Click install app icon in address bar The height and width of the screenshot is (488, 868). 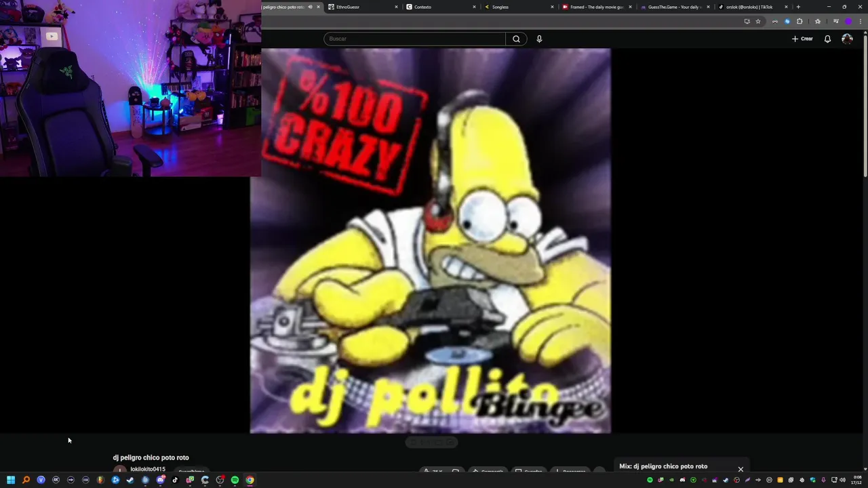[x=747, y=21]
